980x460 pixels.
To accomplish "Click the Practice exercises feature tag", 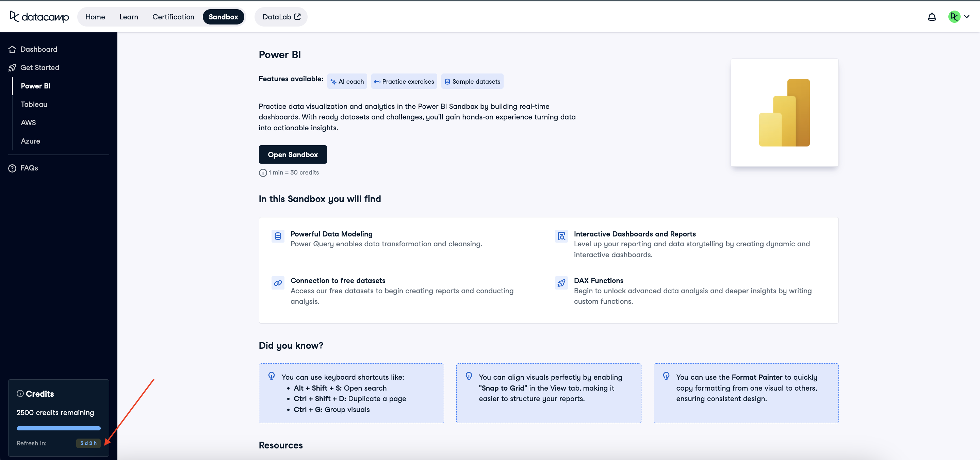I will coord(404,81).
